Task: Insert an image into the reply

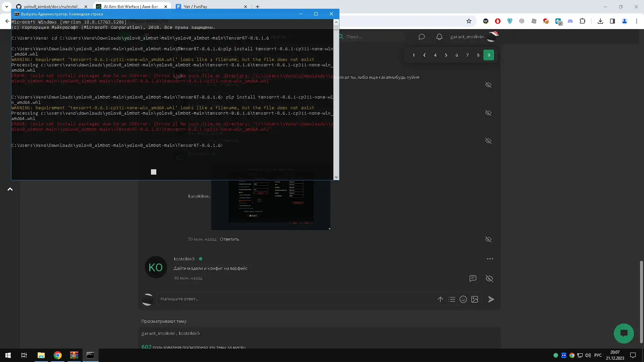Action: click(475, 299)
